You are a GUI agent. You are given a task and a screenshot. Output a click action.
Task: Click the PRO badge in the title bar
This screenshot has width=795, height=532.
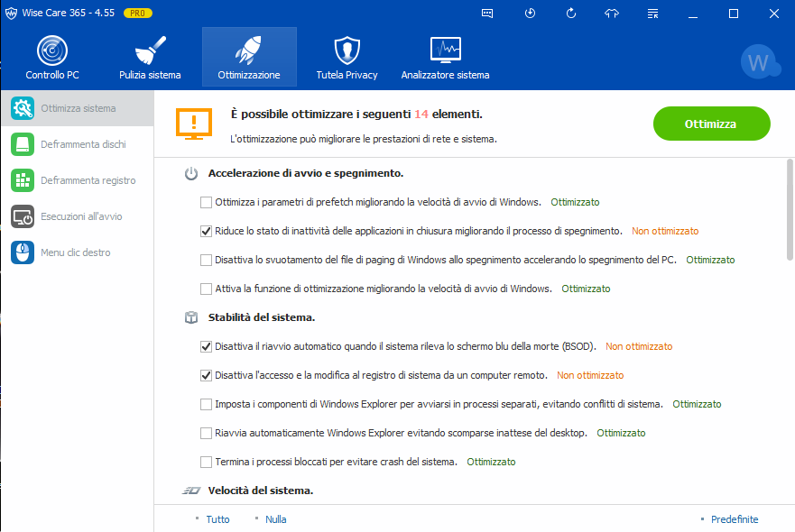138,14
